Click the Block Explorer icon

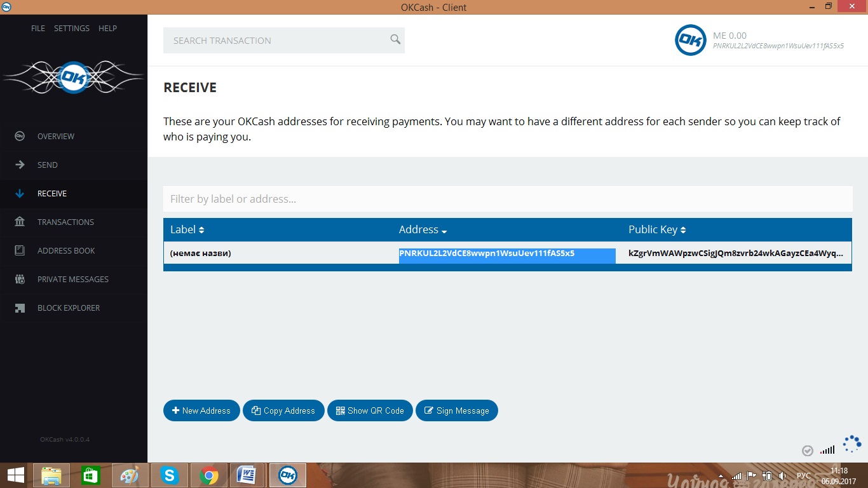coord(20,308)
